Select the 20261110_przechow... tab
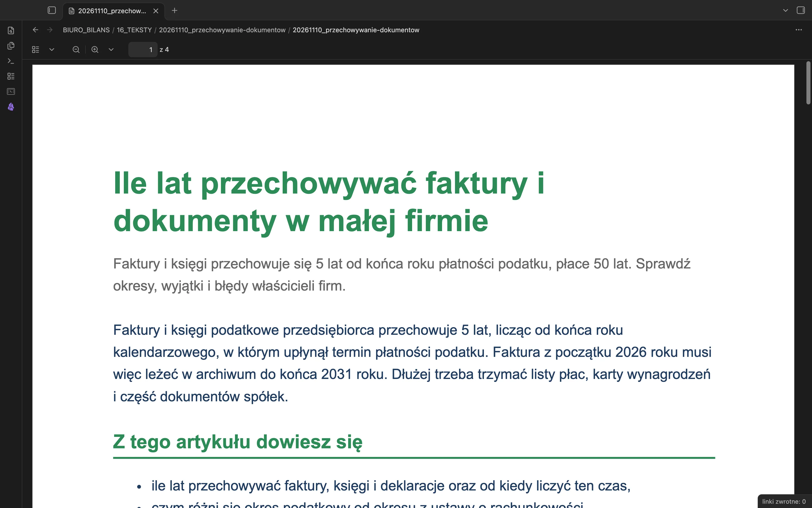This screenshot has height=508, width=812. (x=113, y=11)
